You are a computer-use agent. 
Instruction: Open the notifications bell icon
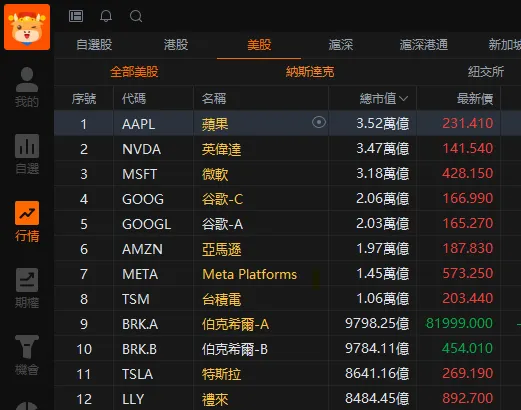(x=106, y=16)
